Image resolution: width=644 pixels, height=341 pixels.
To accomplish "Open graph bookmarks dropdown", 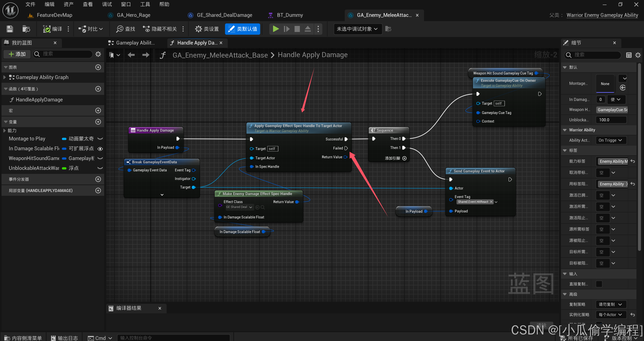I will coord(115,55).
